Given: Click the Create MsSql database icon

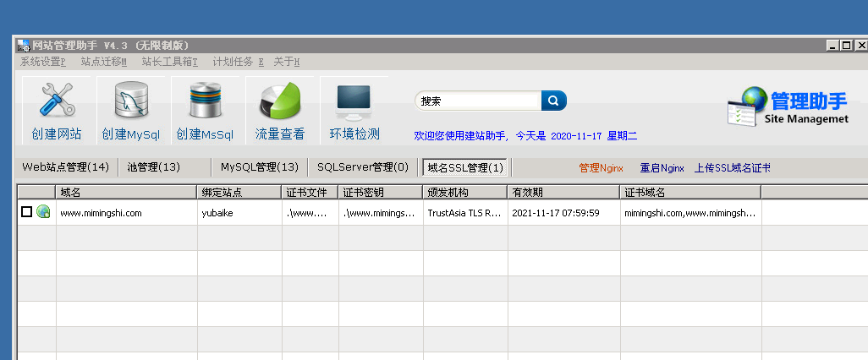Looking at the screenshot, I should 205,100.
